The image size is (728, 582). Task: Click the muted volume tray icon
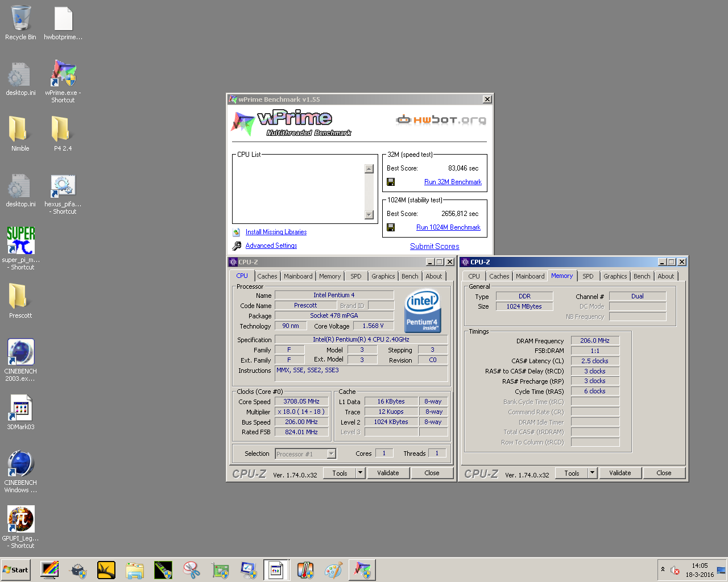tap(675, 570)
